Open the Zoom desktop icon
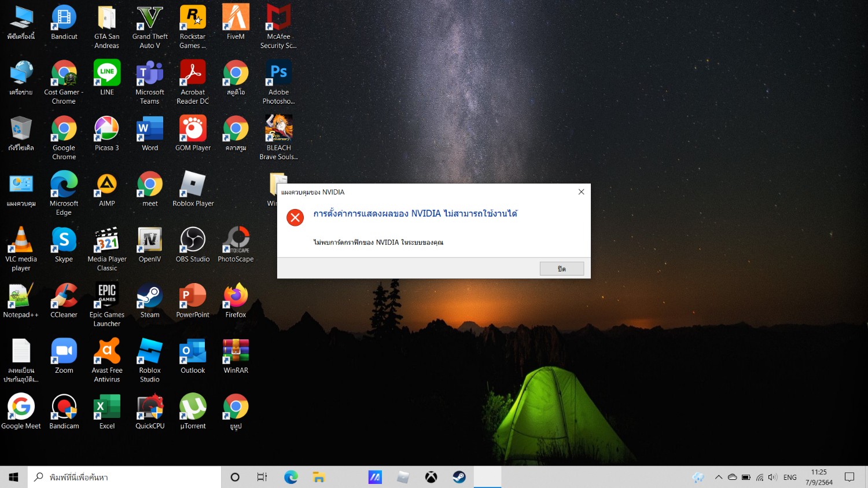868x488 pixels. tap(64, 356)
